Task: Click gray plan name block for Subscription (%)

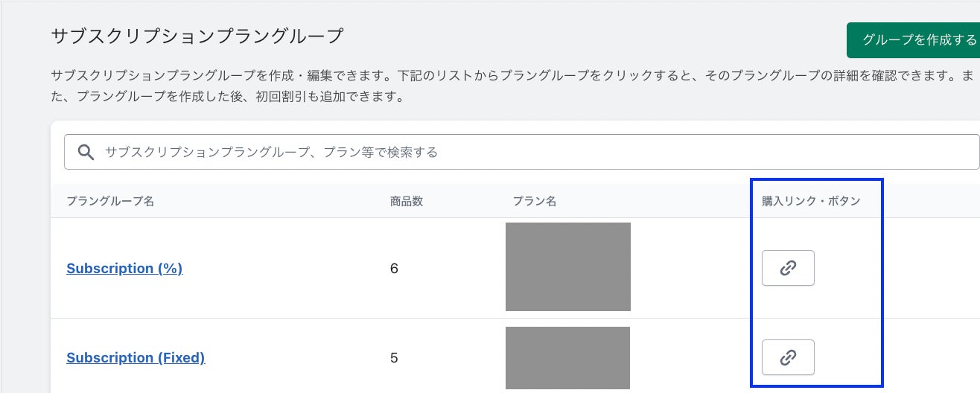Action: [567, 266]
